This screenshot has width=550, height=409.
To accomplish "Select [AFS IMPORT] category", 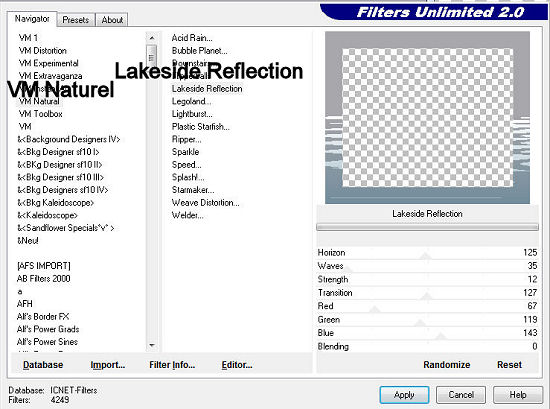I will tap(43, 266).
